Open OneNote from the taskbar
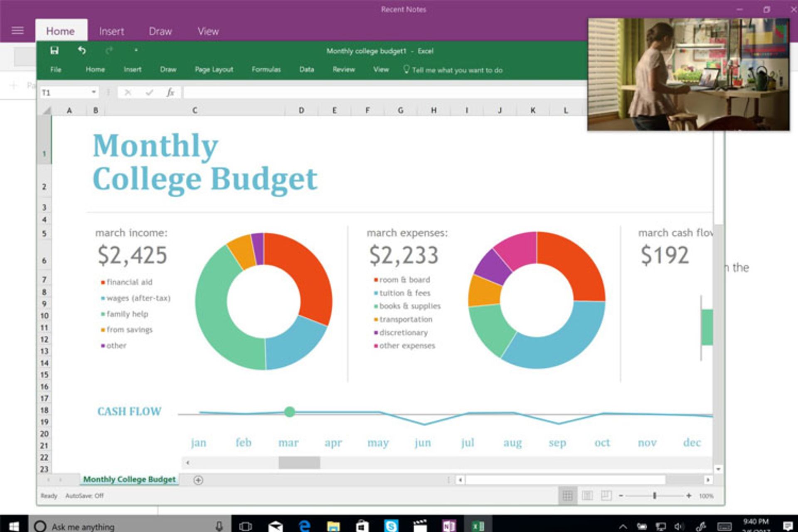798x532 pixels. 448,526
